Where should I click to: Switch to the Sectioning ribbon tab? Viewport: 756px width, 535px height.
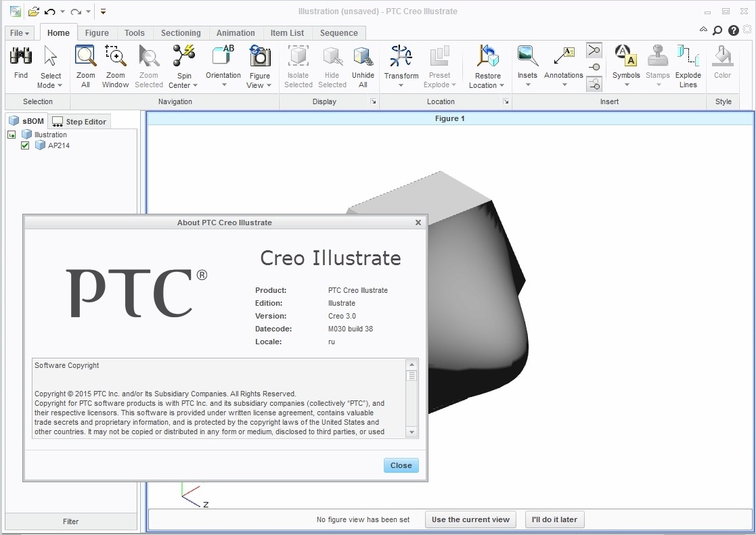point(181,32)
